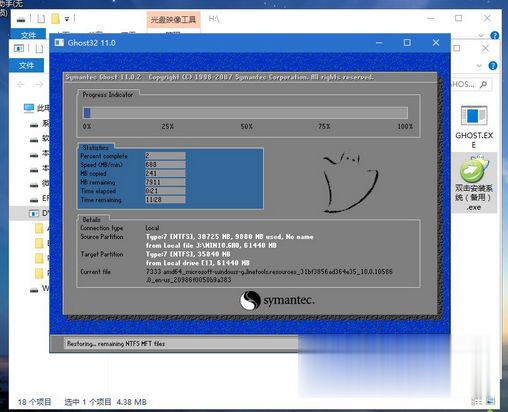Click '18 个项目' status bar text
Screen dimensions: 508x412
[34, 402]
